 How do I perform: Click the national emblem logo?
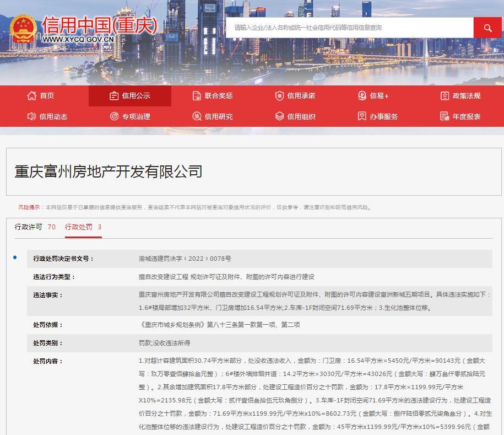coord(23,28)
